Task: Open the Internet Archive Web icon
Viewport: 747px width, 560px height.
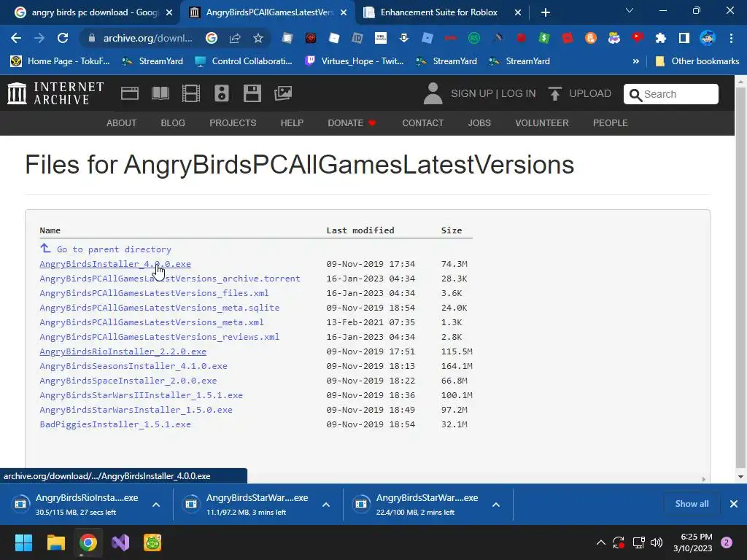Action: (130, 93)
